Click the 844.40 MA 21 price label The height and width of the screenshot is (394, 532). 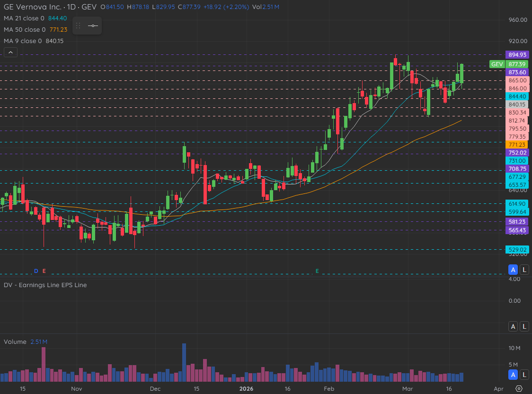[x=517, y=96]
